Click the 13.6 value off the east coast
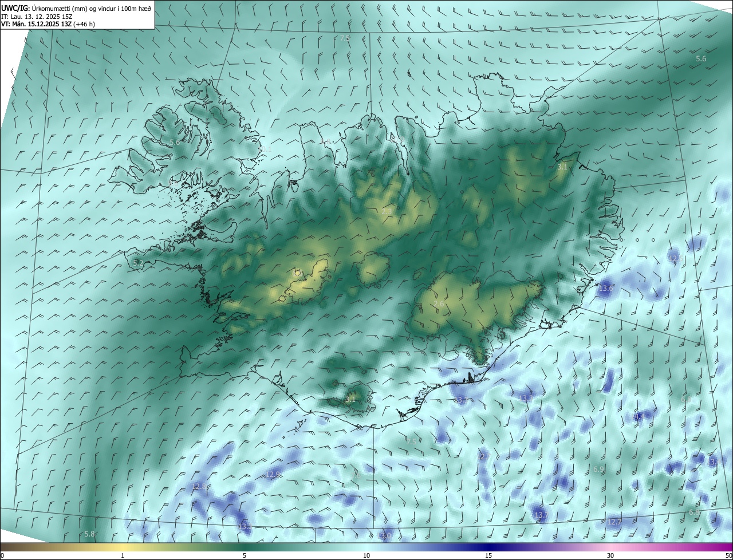Viewport: 733px width, 560px height. tap(605, 289)
